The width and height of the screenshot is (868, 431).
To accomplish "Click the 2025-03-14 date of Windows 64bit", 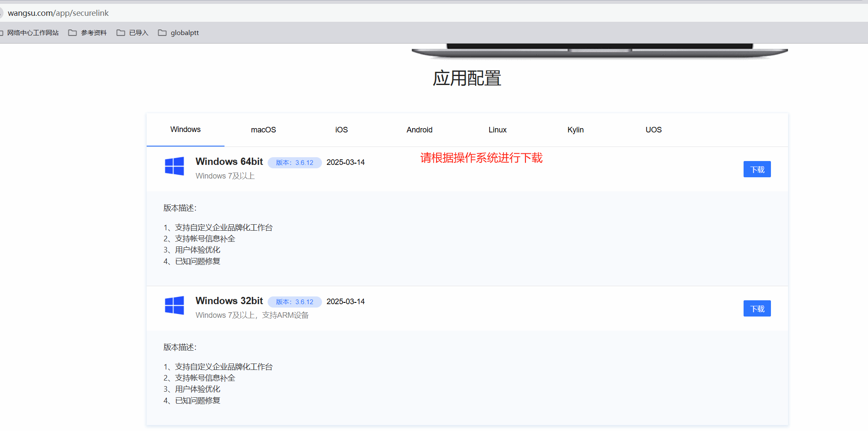I will [x=345, y=162].
